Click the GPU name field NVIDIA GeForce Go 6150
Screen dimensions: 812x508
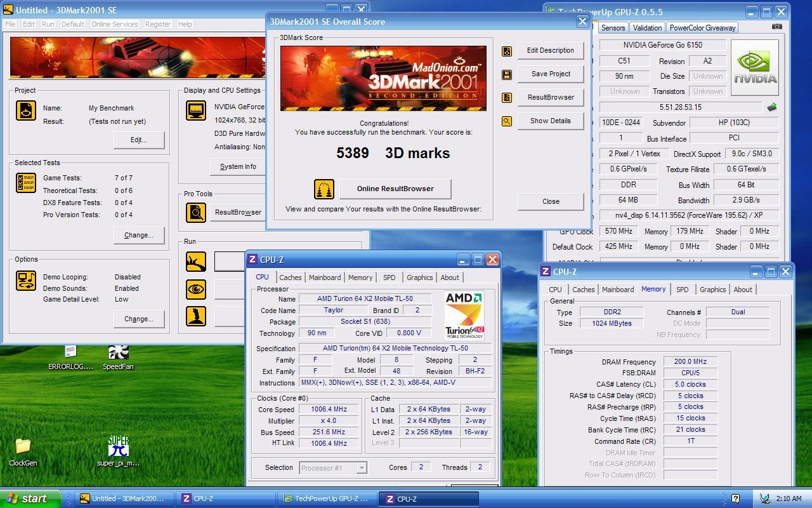[x=662, y=45]
